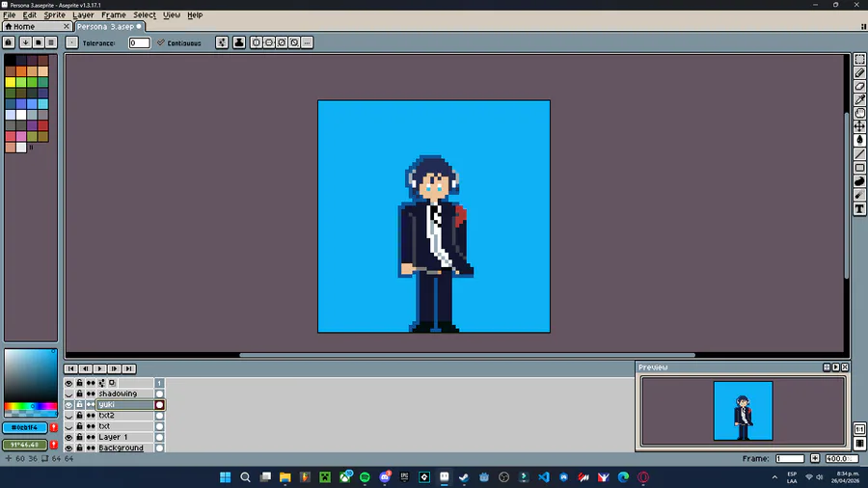The height and width of the screenshot is (488, 868).
Task: Click the foreground color #0cb1f4 button
Action: (25, 427)
